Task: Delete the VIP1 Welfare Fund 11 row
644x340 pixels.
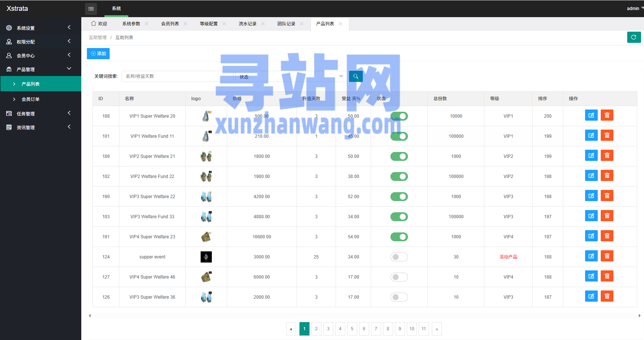Action: pos(607,136)
